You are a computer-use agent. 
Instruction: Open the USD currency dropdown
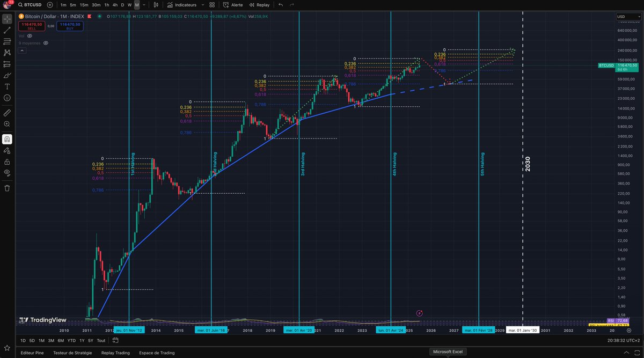(x=628, y=16)
